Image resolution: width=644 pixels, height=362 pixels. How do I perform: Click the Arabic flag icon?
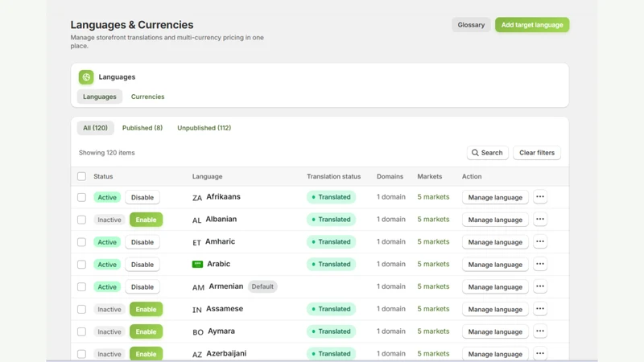[x=197, y=264]
